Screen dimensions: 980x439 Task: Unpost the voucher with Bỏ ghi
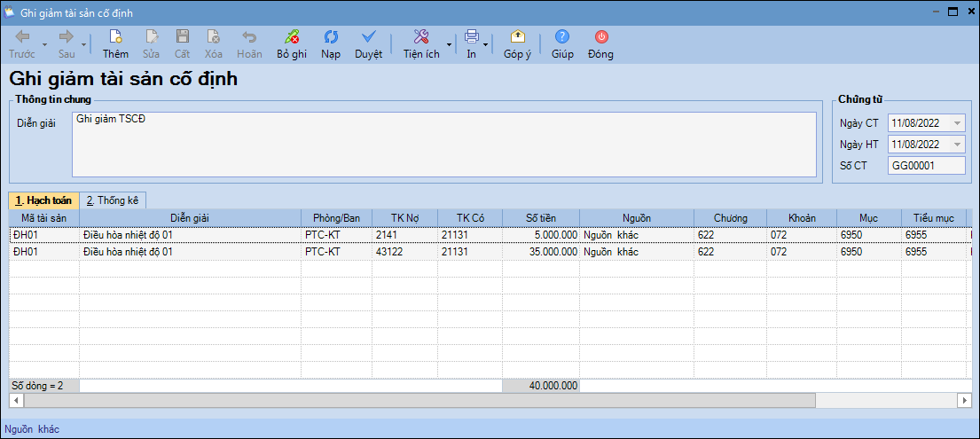pyautogui.click(x=292, y=43)
